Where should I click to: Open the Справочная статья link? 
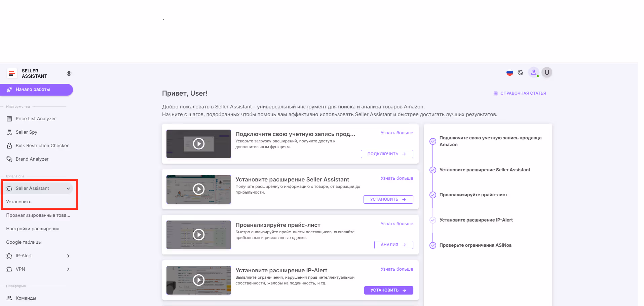pyautogui.click(x=520, y=93)
